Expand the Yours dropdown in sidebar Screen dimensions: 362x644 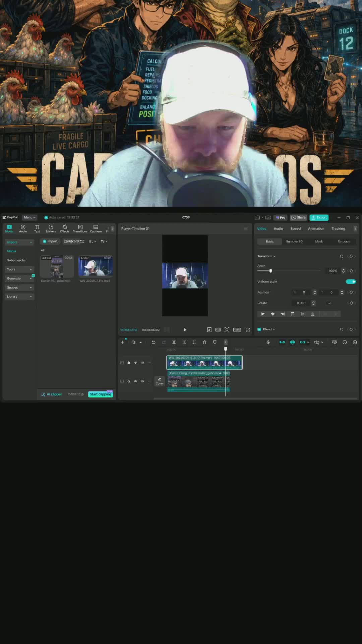point(19,269)
